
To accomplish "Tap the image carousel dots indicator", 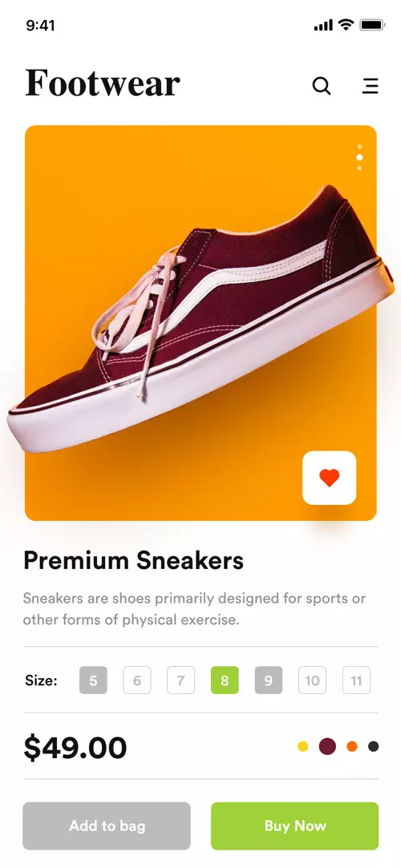I will click(359, 157).
